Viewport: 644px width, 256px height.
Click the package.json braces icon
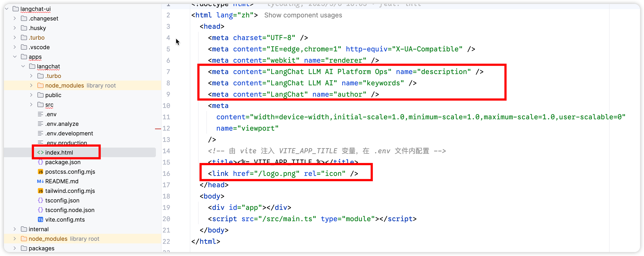click(40, 162)
